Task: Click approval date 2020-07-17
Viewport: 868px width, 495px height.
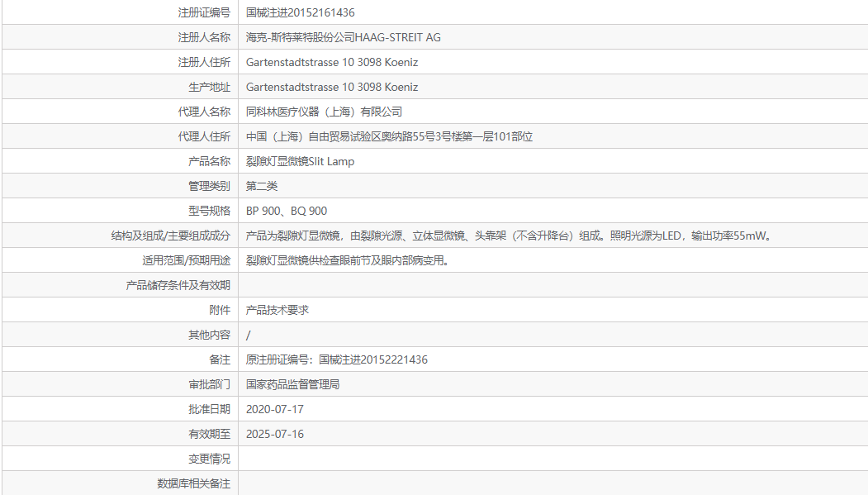Action: 274,409
